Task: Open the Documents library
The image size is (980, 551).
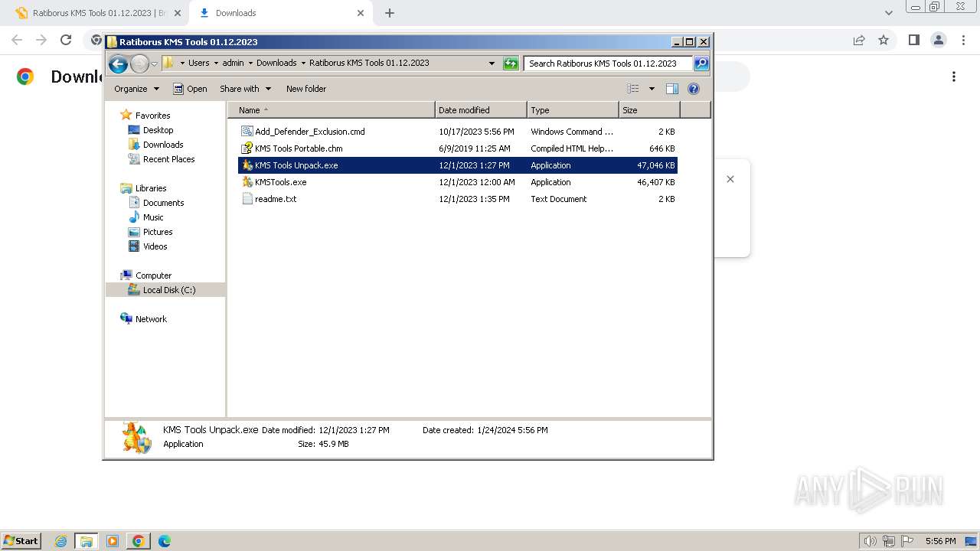Action: coord(163,203)
